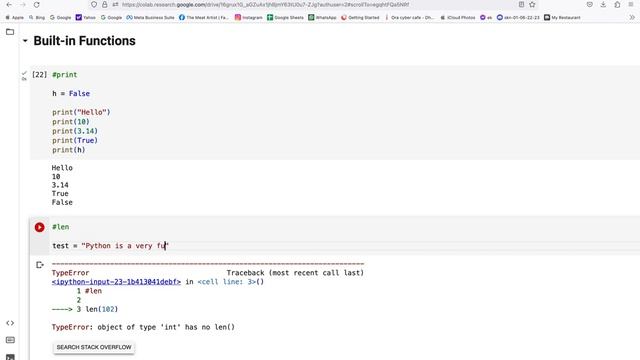
Task: Click the print("Hello") code line
Action: [x=81, y=112]
